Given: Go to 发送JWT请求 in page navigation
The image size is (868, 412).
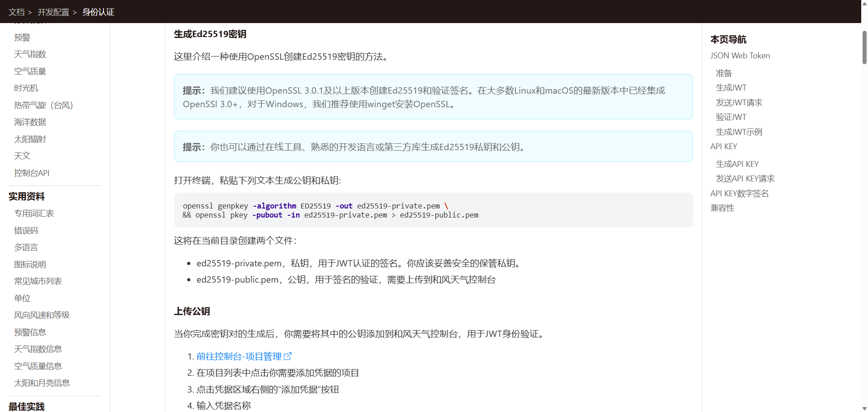Looking at the screenshot, I should point(739,103).
